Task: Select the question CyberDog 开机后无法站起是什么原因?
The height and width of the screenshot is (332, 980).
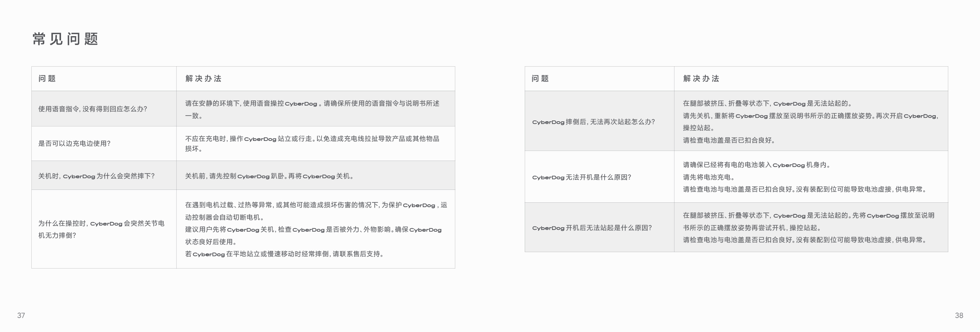Action: coord(592,228)
